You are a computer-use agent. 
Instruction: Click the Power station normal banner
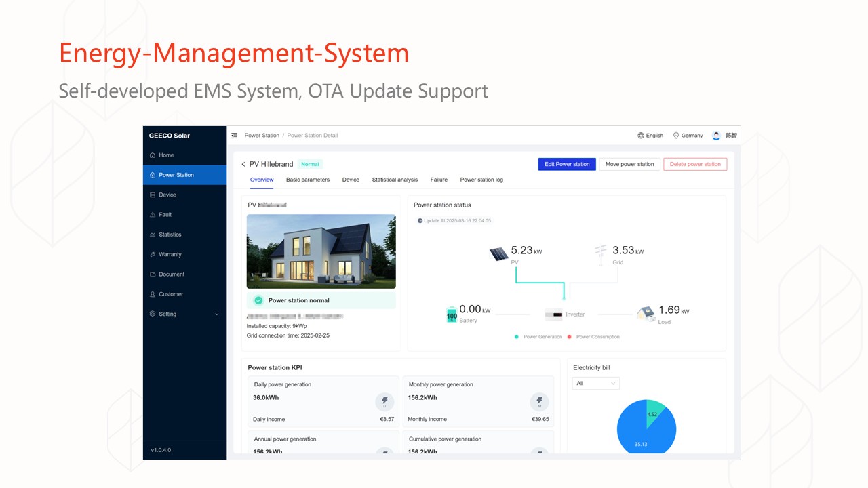tap(321, 300)
